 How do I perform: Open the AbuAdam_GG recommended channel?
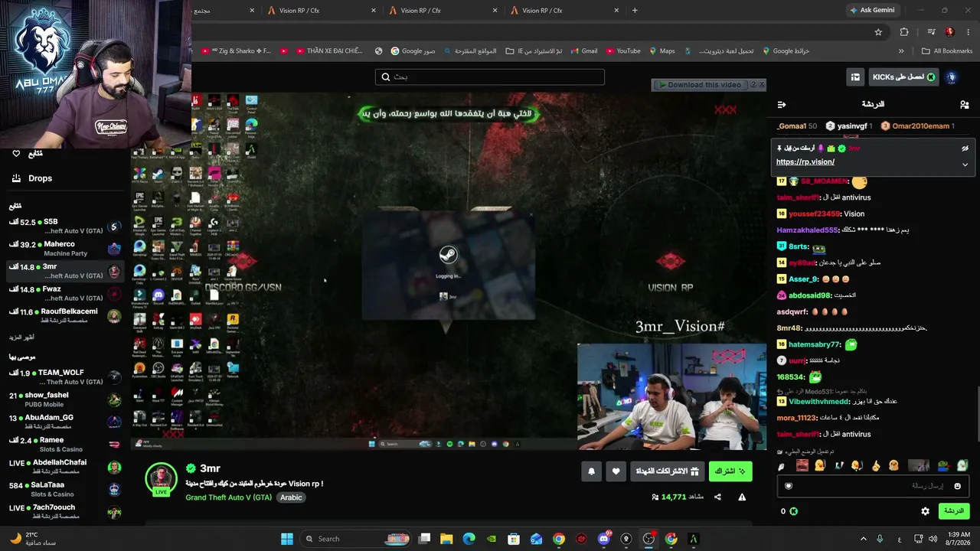[64, 422]
